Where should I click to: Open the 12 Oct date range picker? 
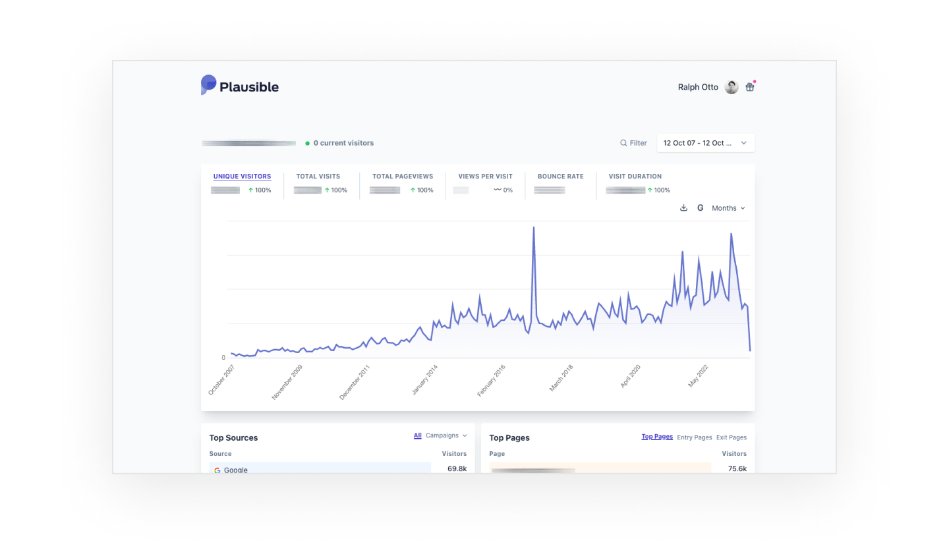point(705,143)
